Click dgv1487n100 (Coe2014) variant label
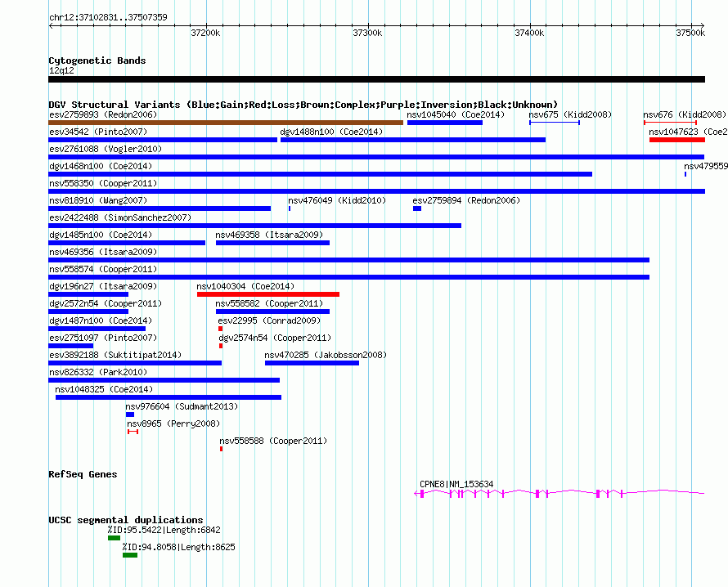This screenshot has height=587, width=728. [101, 320]
